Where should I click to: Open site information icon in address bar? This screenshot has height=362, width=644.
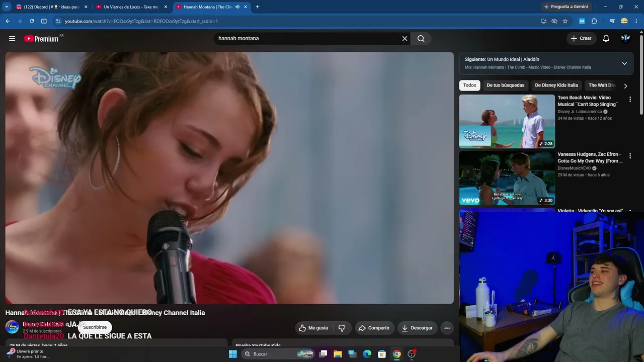pos(58,21)
